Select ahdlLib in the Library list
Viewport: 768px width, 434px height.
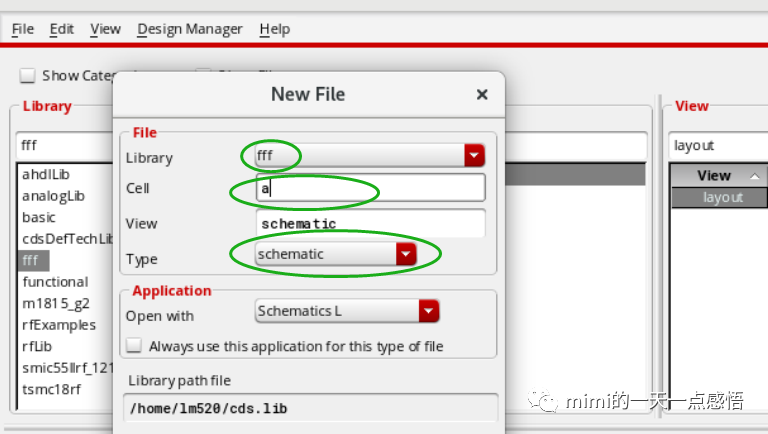coord(46,174)
